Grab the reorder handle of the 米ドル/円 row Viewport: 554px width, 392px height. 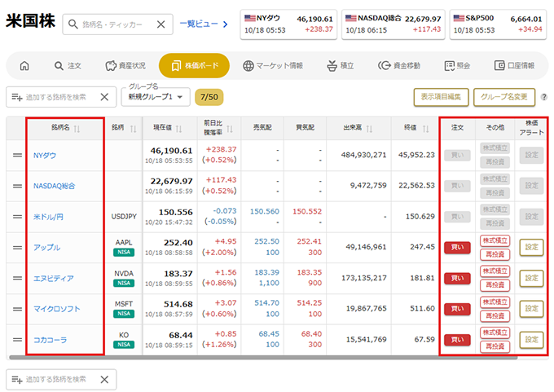[x=17, y=217]
